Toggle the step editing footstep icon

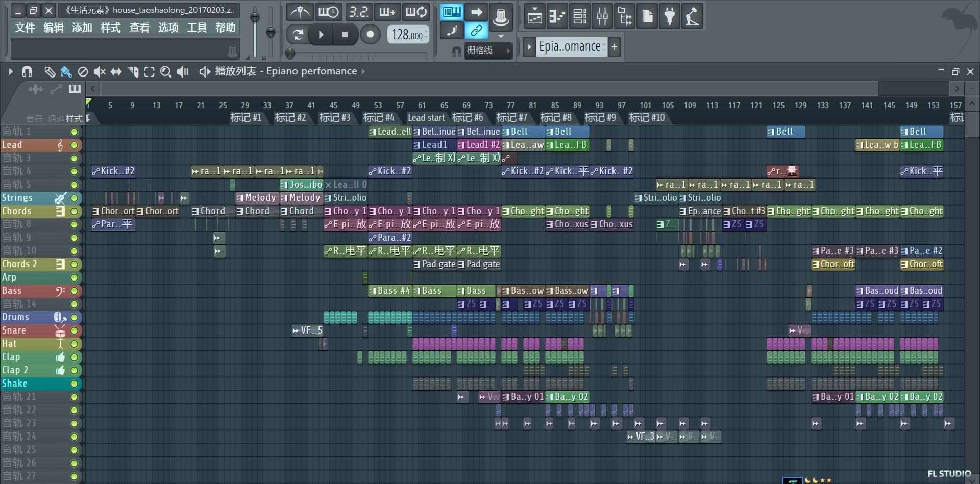pos(452,31)
